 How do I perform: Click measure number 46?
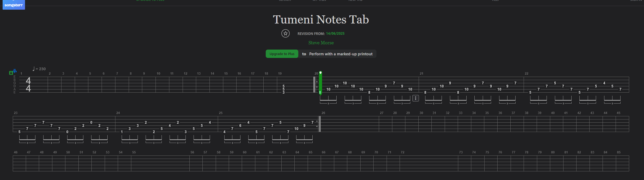pos(16,152)
